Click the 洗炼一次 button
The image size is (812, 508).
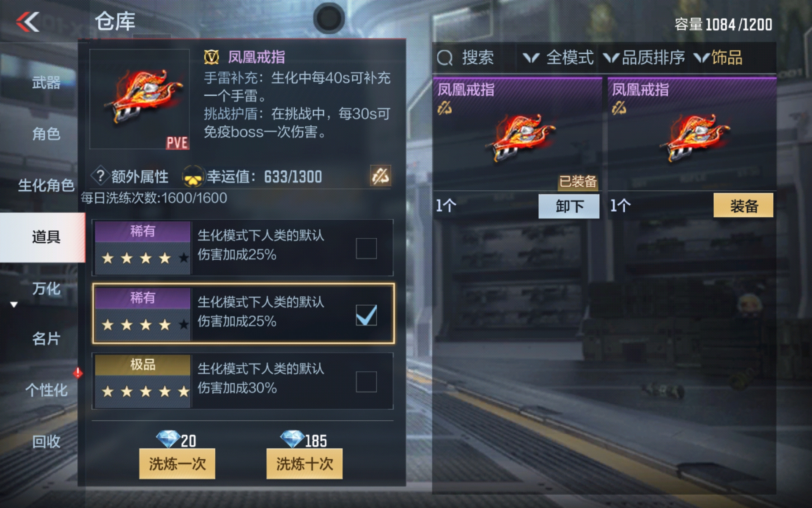click(x=177, y=464)
